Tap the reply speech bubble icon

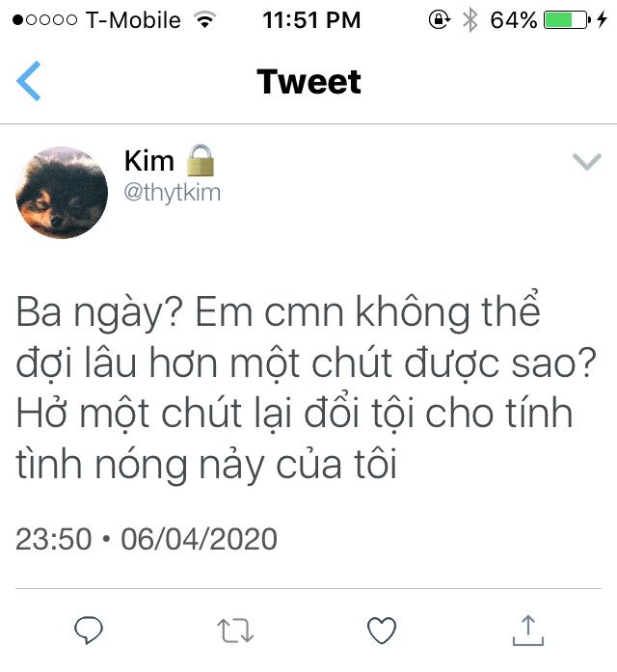coord(89,630)
